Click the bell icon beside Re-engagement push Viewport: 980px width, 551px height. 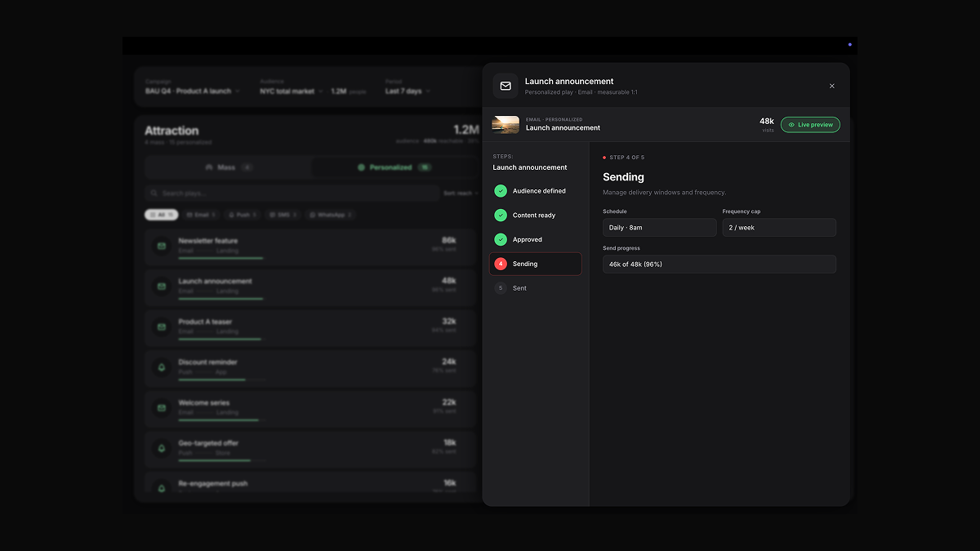162,488
